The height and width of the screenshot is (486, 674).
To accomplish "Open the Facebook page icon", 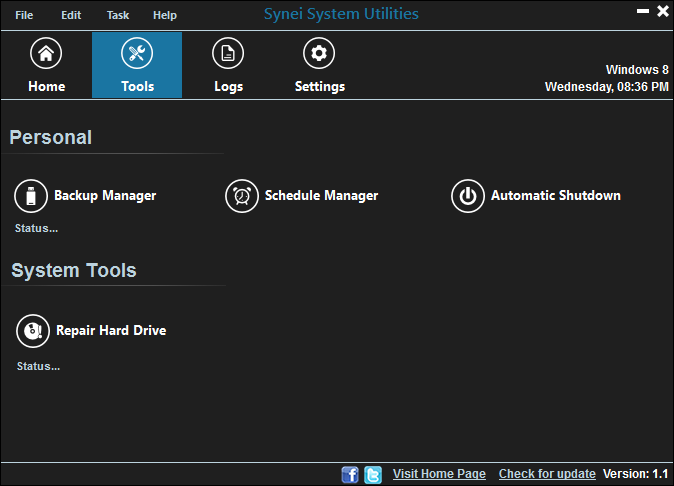I will pos(350,474).
